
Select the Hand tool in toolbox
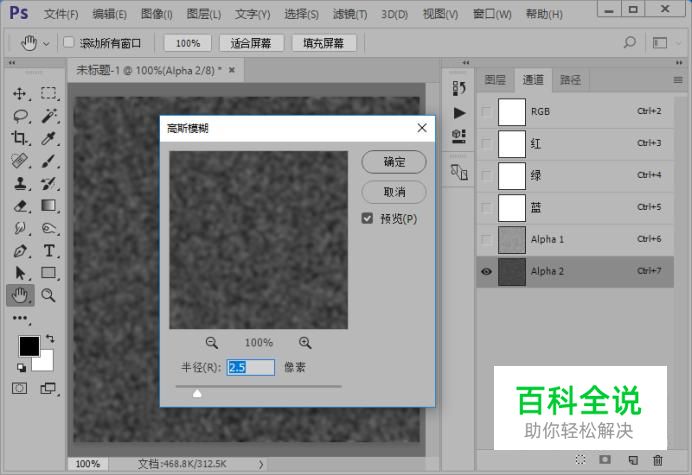pos(20,295)
